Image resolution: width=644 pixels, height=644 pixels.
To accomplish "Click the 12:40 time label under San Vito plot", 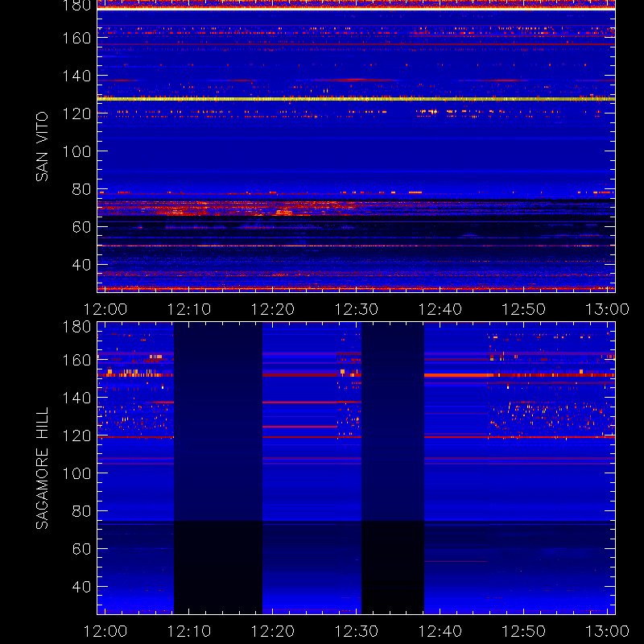I will (x=440, y=309).
